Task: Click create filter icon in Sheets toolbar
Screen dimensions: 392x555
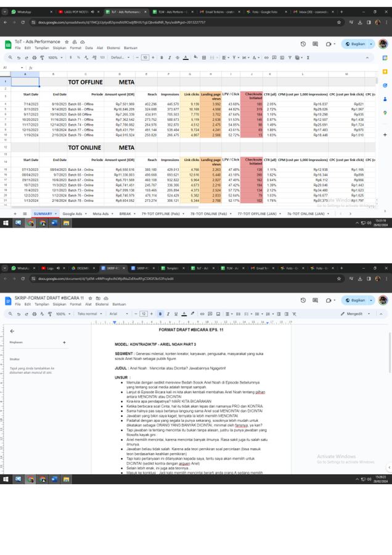Action: point(290,57)
